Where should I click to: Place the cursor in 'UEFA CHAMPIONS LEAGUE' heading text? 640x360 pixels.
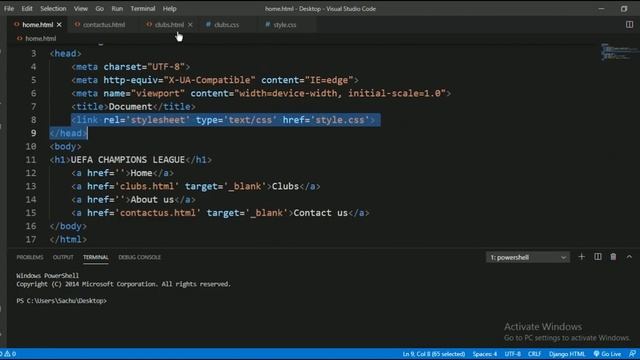click(128, 160)
